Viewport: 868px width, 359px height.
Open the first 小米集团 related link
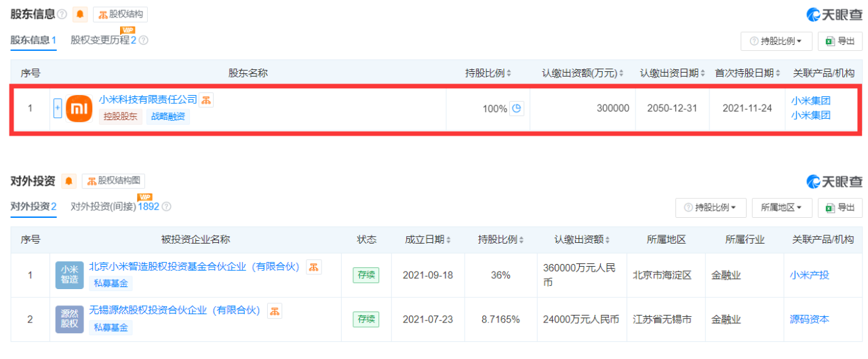[x=810, y=100]
